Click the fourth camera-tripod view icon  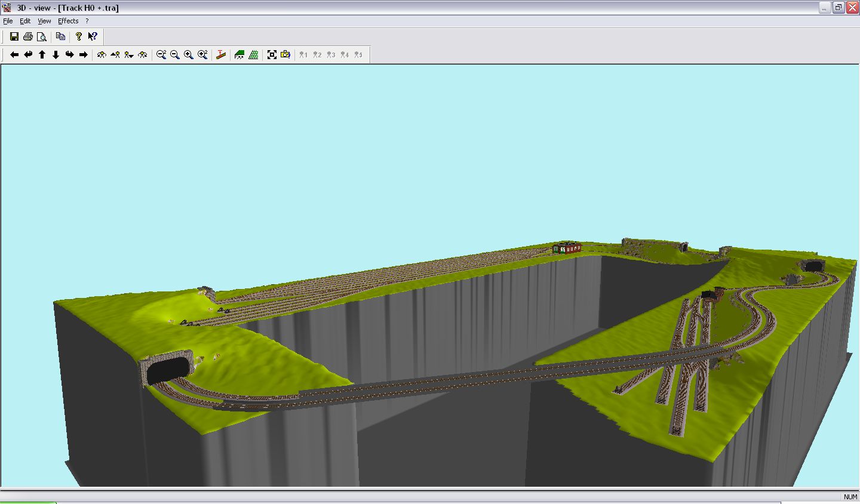[143, 55]
